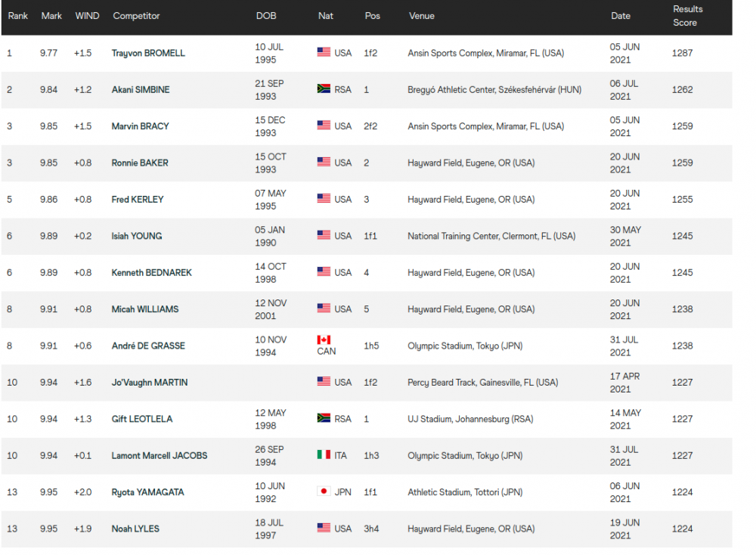
Task: Open Trayvon BROMELL's athlete profile
Action: tap(148, 53)
